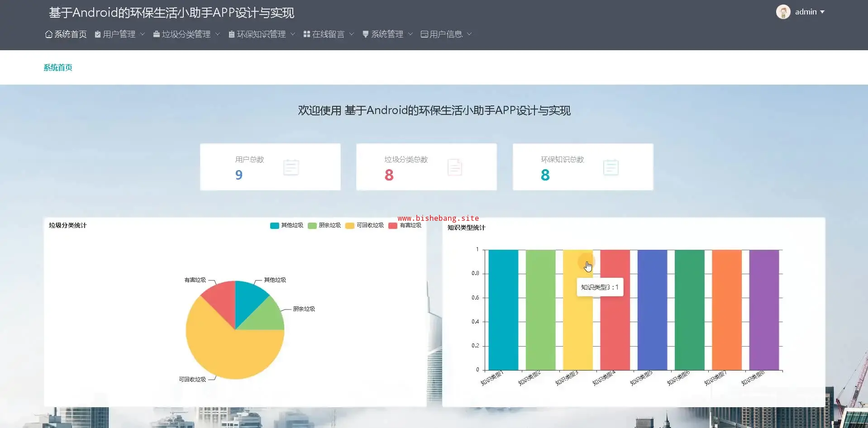Open the 用户信息 menu

[x=446, y=34]
